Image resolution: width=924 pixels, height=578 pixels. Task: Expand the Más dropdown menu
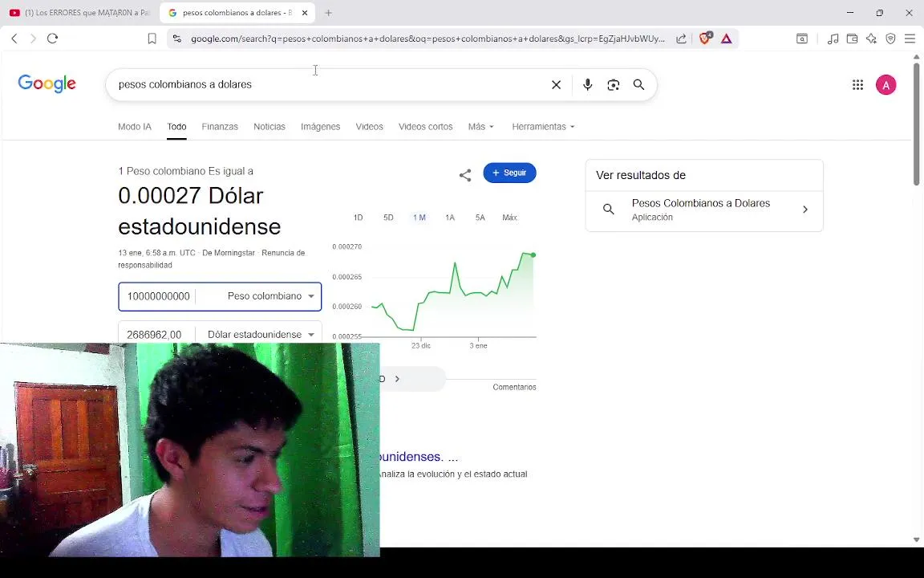point(481,127)
